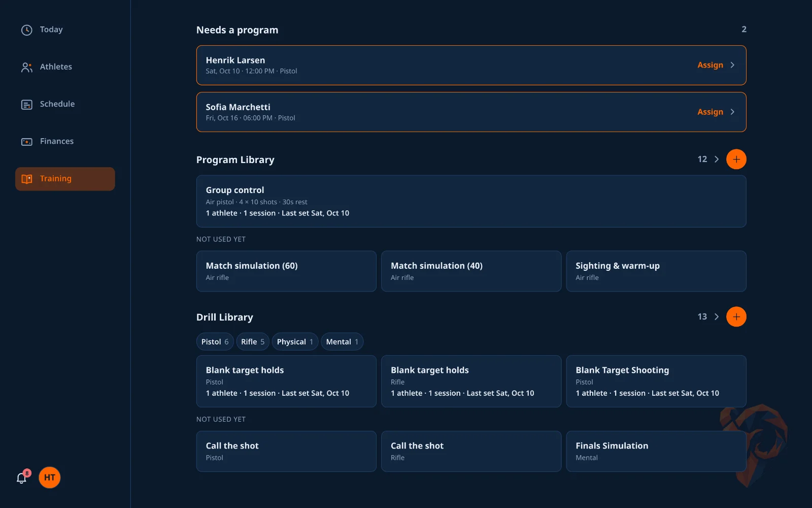Click the Program Library count 12
This screenshot has height=508, width=812.
point(702,159)
